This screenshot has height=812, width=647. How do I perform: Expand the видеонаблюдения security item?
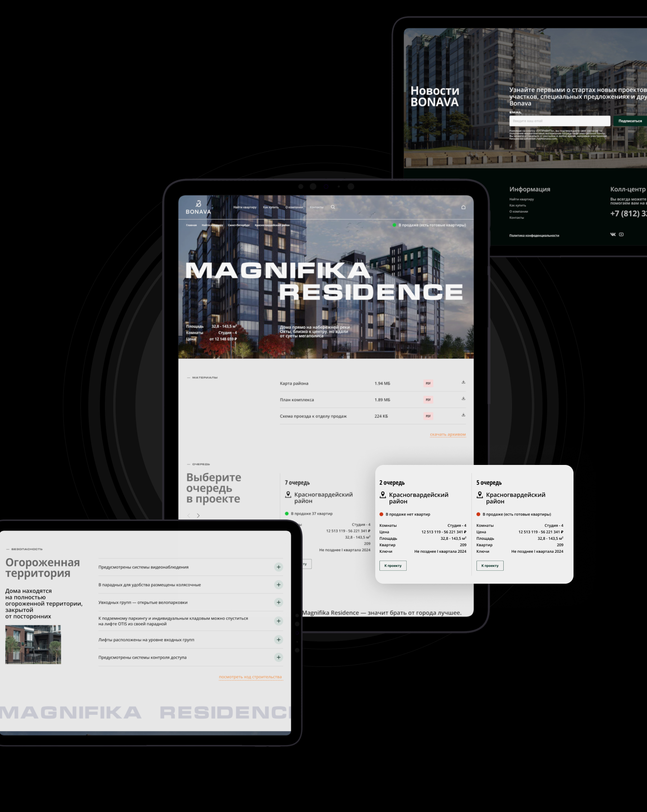[x=278, y=567]
